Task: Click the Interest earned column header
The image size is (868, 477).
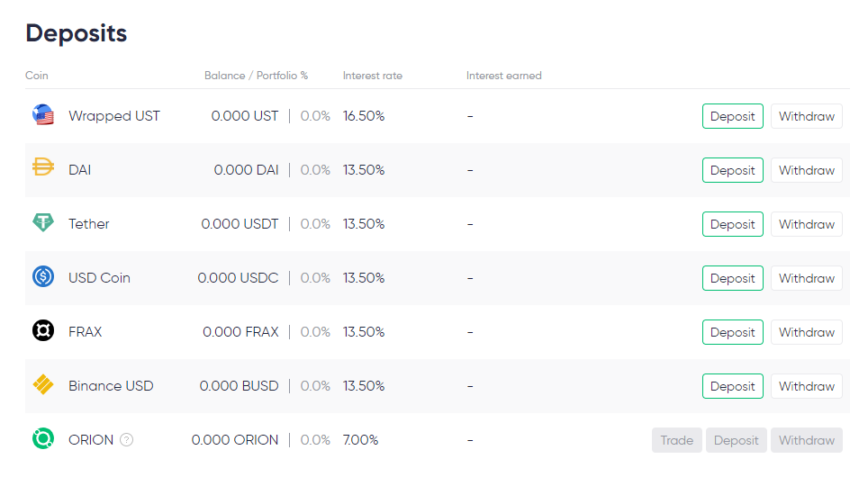Action: [x=503, y=76]
